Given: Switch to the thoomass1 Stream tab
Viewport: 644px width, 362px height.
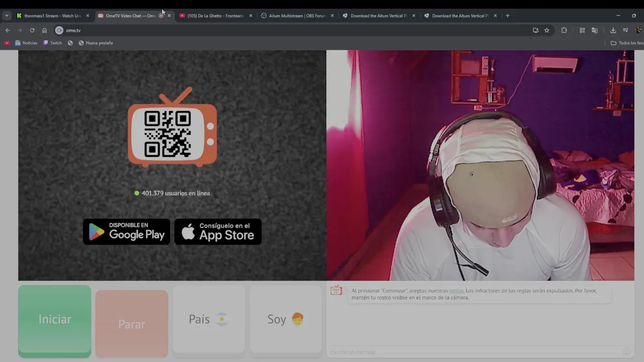Looking at the screenshot, I should coord(52,16).
